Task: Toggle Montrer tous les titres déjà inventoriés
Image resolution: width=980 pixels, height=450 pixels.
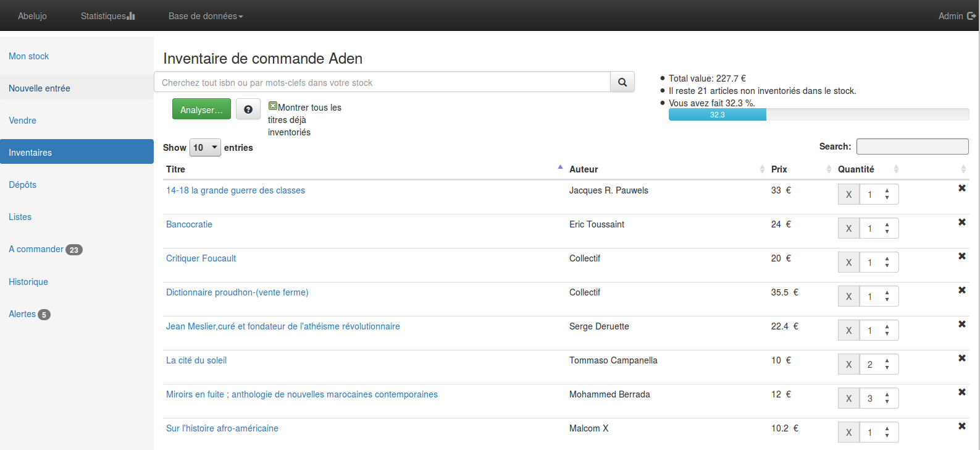Action: coord(273,106)
